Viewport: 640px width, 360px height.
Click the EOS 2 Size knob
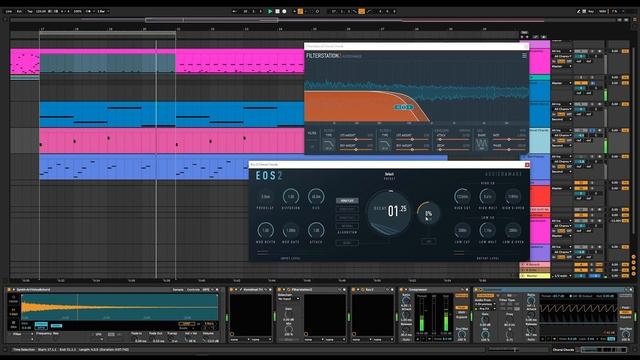(316, 197)
